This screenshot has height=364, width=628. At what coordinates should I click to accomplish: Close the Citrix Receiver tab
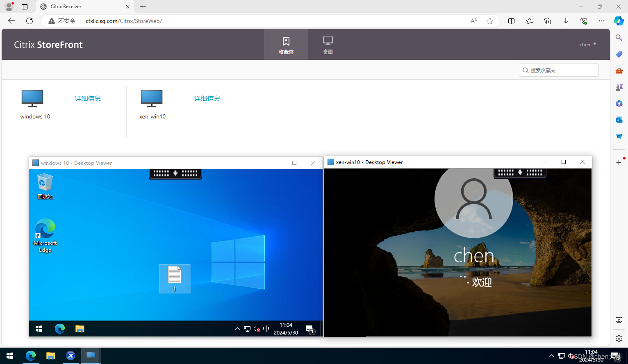click(x=127, y=7)
